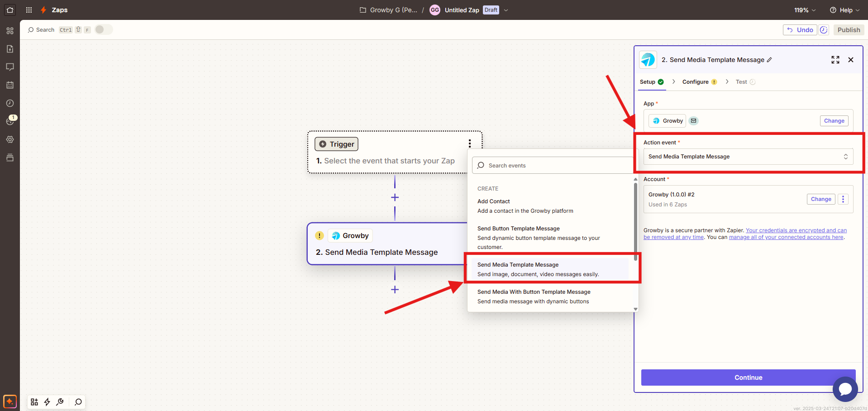Launch the orange AI copilot icon

10,401
